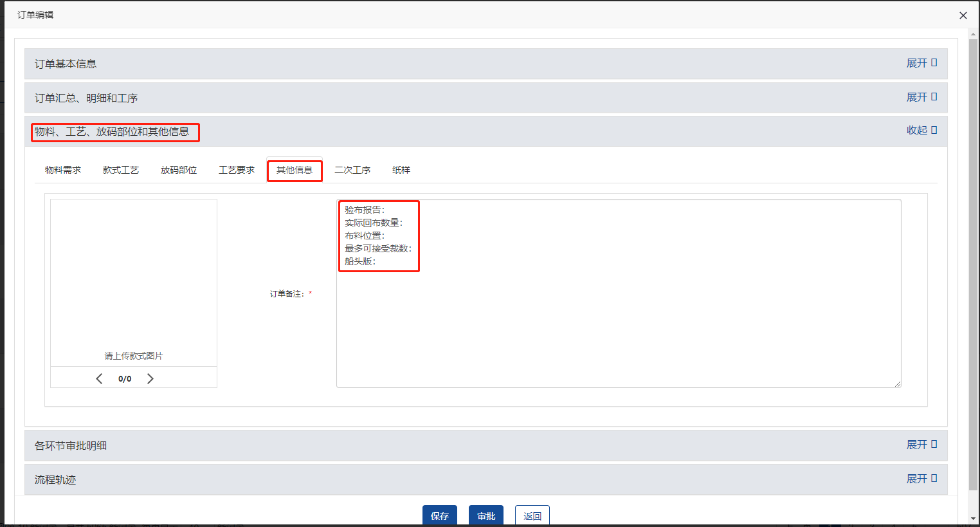Show next style image with right arrow
980x527 pixels.
(150, 378)
